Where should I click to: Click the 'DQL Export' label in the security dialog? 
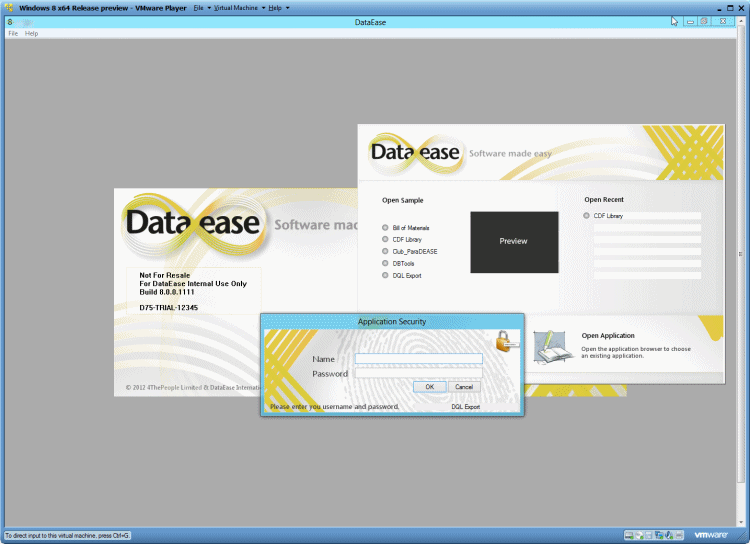[x=465, y=407]
